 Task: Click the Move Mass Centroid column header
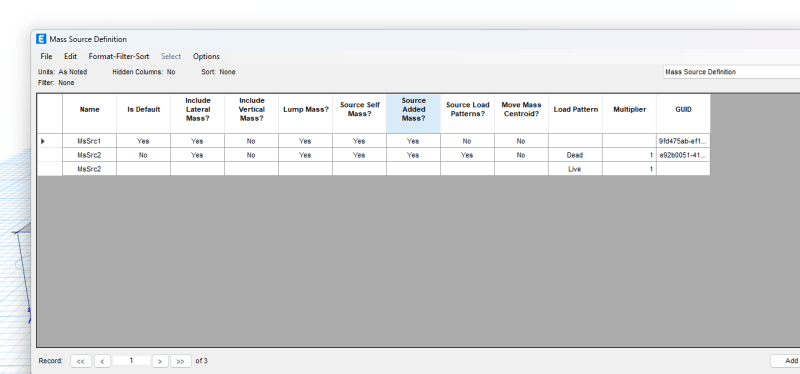click(521, 113)
